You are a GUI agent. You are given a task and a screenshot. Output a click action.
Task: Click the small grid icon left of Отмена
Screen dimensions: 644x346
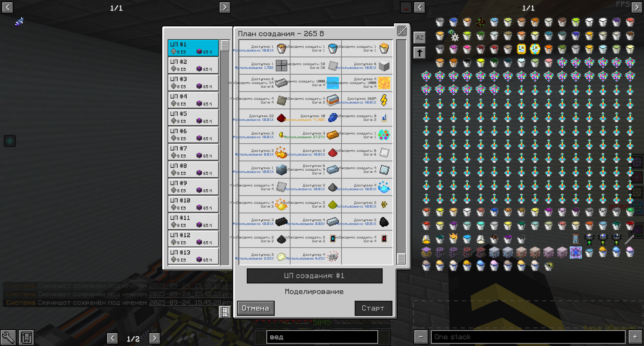(x=225, y=312)
